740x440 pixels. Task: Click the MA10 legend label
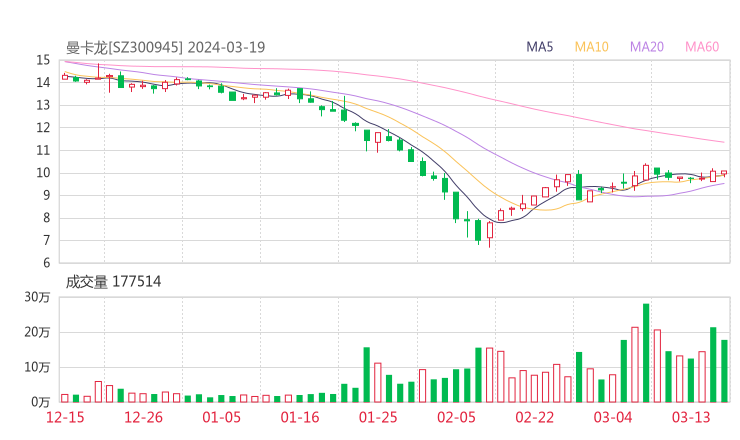(591, 47)
